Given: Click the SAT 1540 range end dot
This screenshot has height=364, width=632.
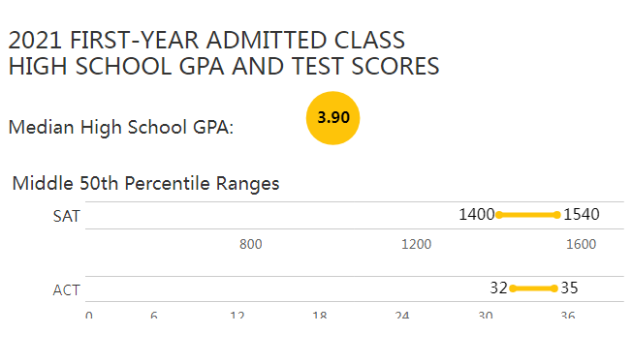Looking at the screenshot, I should coord(557,215).
